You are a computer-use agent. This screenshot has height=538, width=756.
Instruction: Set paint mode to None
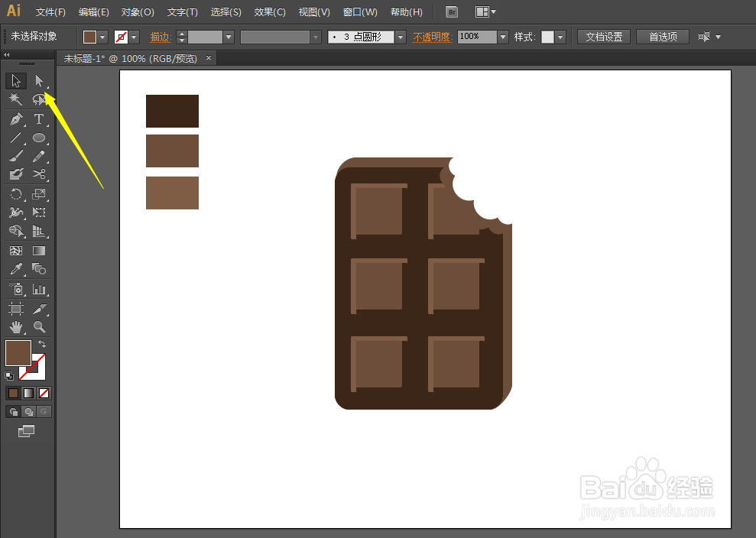(x=44, y=394)
